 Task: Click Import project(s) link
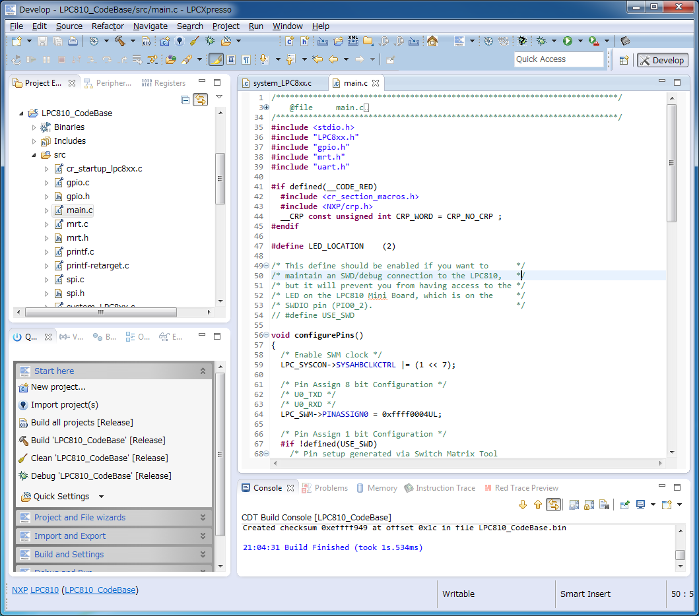click(x=64, y=405)
